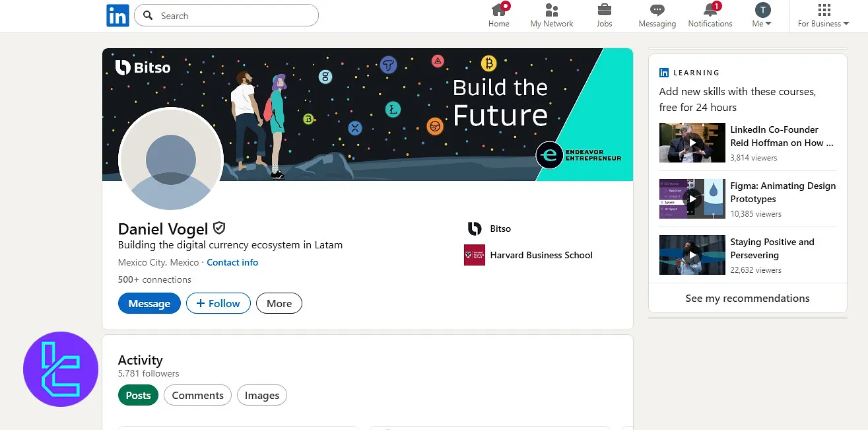The image size is (868, 430).
Task: Switch to Images activity filter
Action: (262, 396)
